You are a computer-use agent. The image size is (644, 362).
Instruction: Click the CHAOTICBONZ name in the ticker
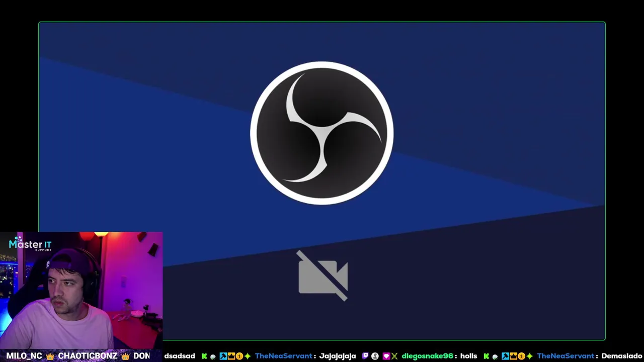click(88, 356)
